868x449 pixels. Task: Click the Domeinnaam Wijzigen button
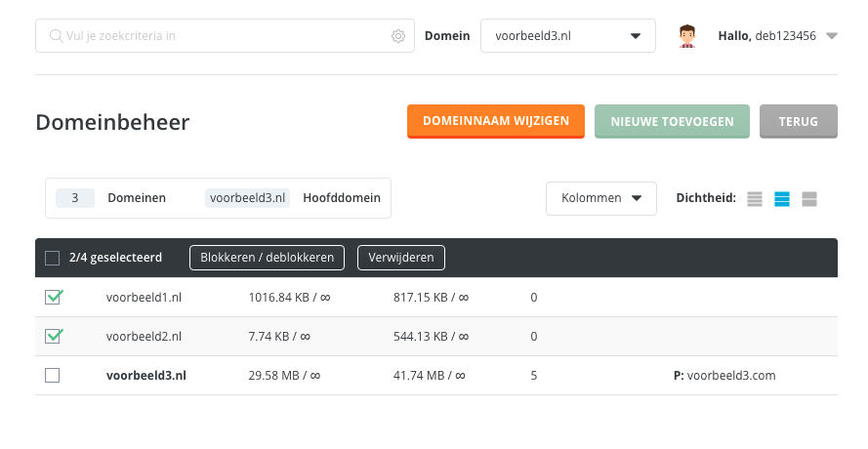point(496,121)
